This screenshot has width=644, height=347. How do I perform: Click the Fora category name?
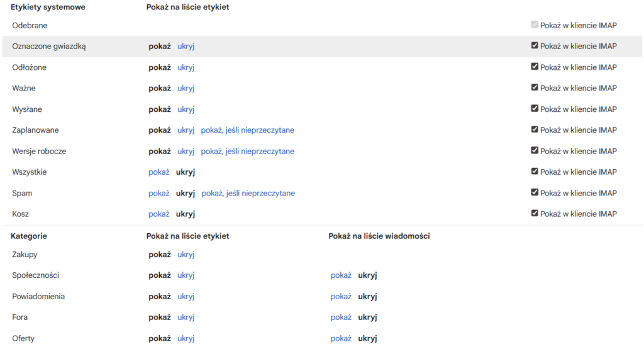(x=19, y=317)
